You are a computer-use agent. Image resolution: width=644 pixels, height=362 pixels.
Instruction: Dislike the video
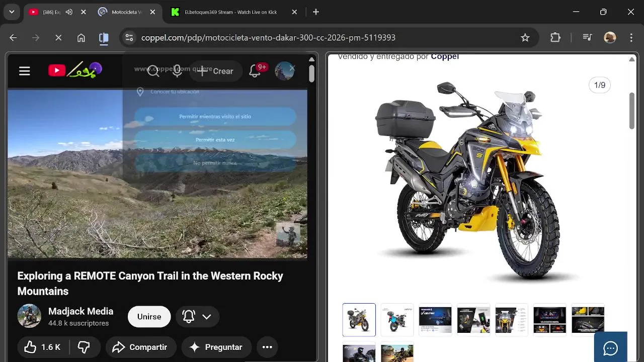click(84, 347)
